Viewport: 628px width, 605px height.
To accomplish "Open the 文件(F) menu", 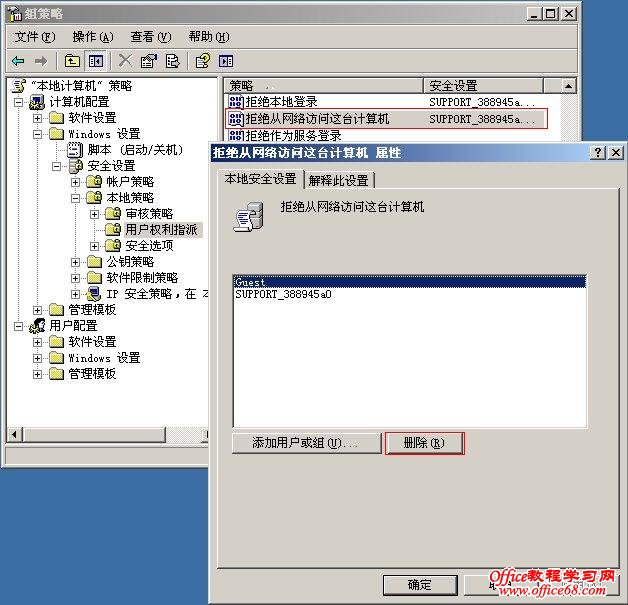I will point(35,37).
